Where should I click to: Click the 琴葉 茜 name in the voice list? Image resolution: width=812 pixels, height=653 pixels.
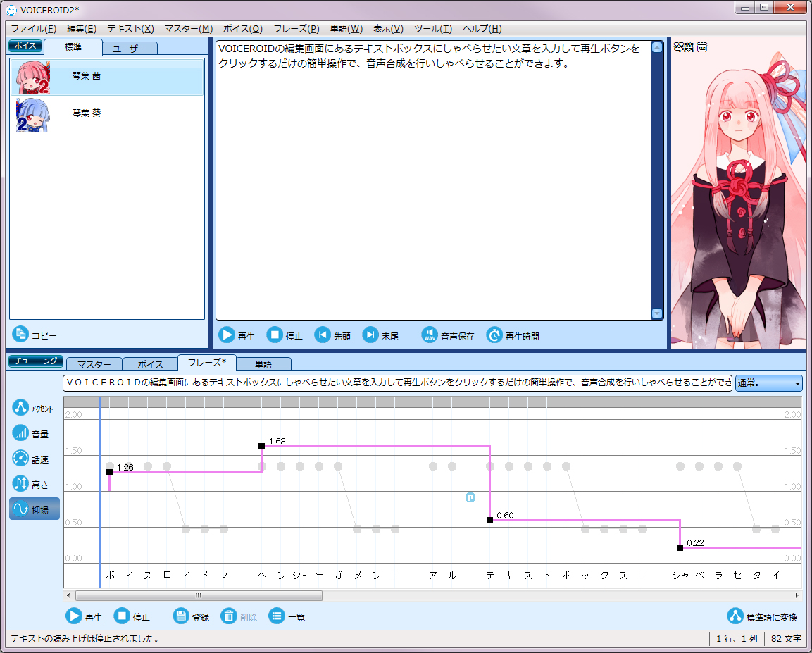tap(87, 76)
